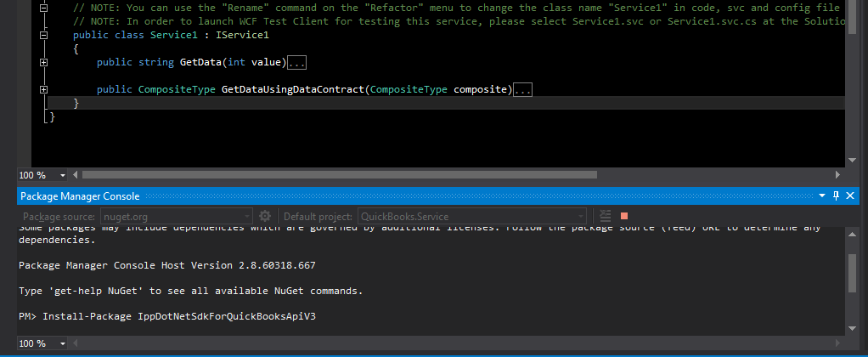Click the Host Version 2.8.60318.667 line
868x357 pixels.
(167, 265)
